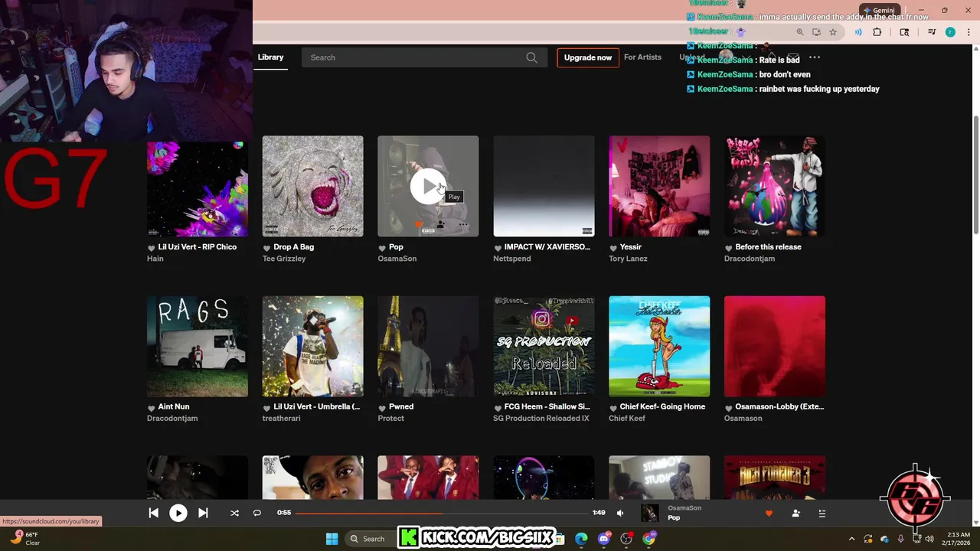This screenshot has height=551, width=980.
Task: Open system volume from the tray
Action: [x=929, y=539]
